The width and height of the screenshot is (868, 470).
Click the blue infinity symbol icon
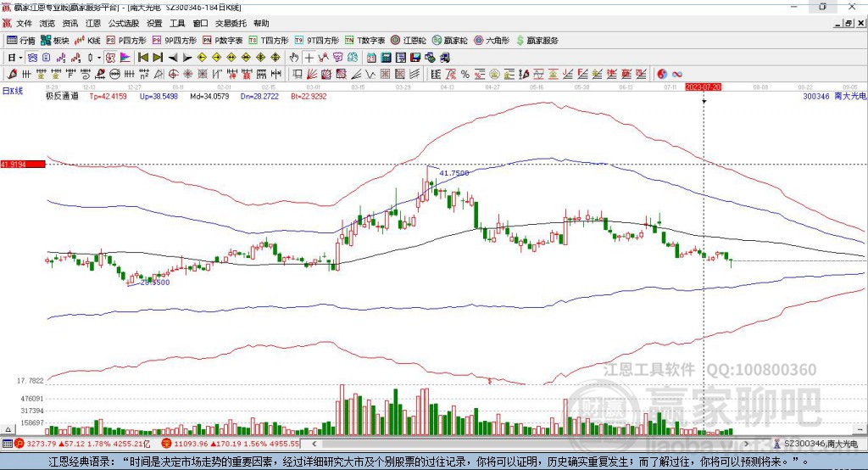pyautogui.click(x=676, y=75)
